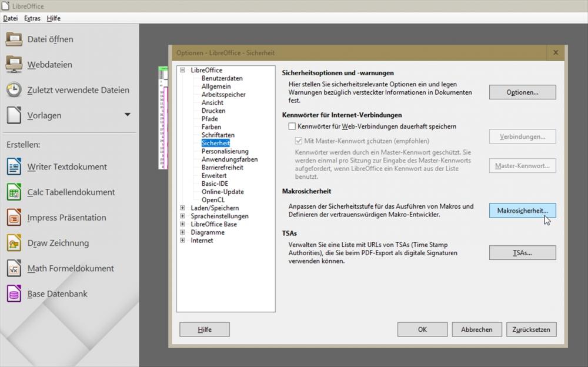Expand the Laden/Speichern tree node
Image resolution: width=588 pixels, height=367 pixels.
pos(183,208)
